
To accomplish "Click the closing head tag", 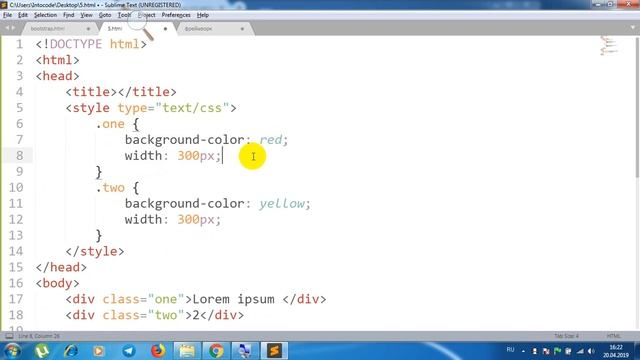I will click(x=61, y=267).
